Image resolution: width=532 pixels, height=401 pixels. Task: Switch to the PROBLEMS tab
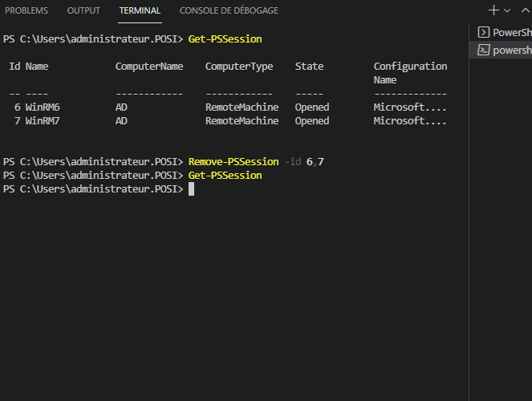click(26, 10)
